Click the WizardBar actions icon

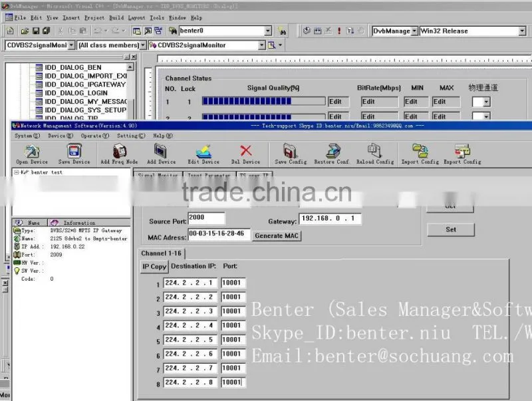(x=271, y=45)
